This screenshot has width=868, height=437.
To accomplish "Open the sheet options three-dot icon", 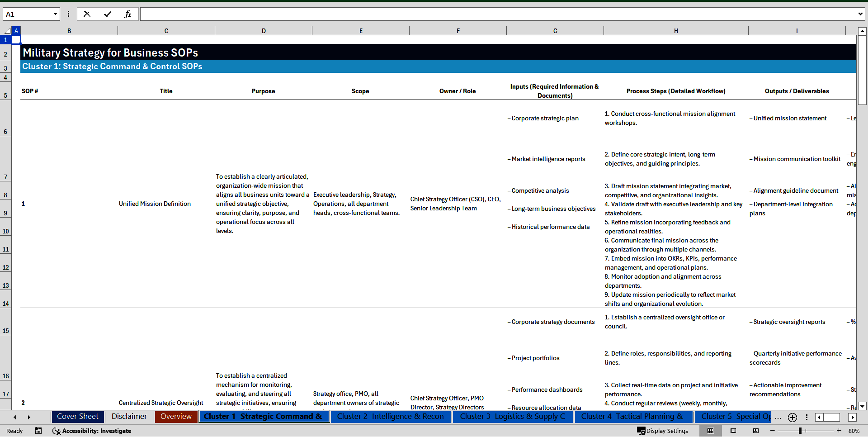I will [x=807, y=417].
